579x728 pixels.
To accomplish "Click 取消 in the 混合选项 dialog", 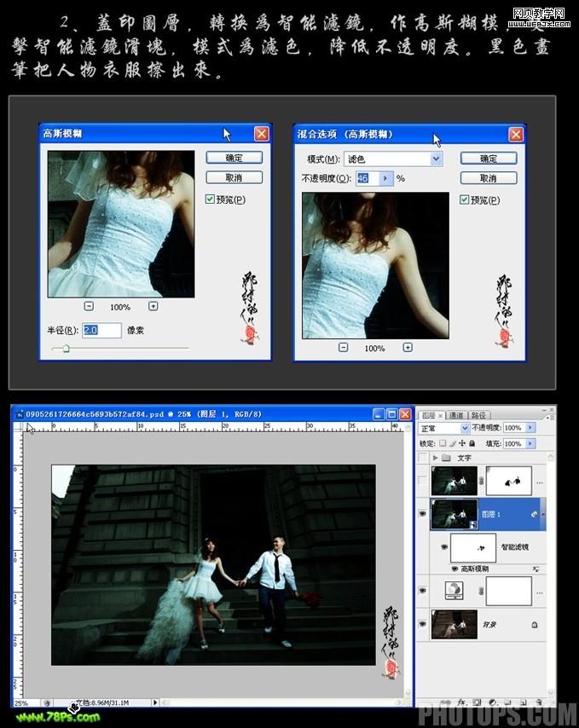I will click(x=489, y=178).
